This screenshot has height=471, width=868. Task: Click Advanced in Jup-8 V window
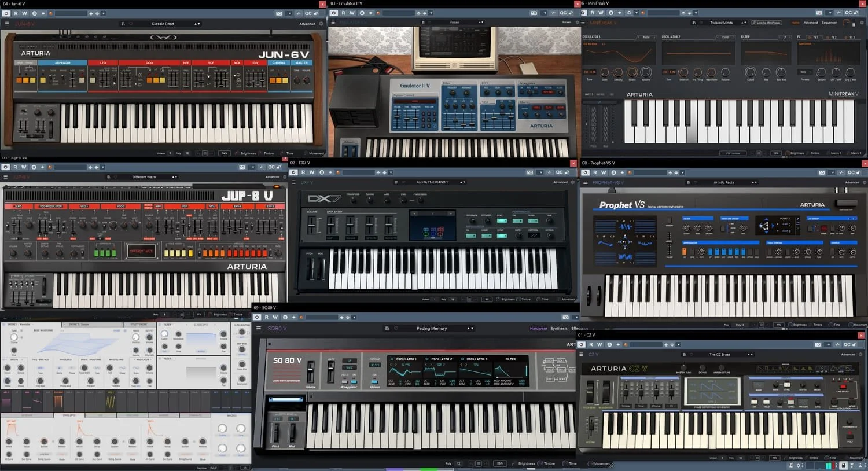(x=273, y=177)
